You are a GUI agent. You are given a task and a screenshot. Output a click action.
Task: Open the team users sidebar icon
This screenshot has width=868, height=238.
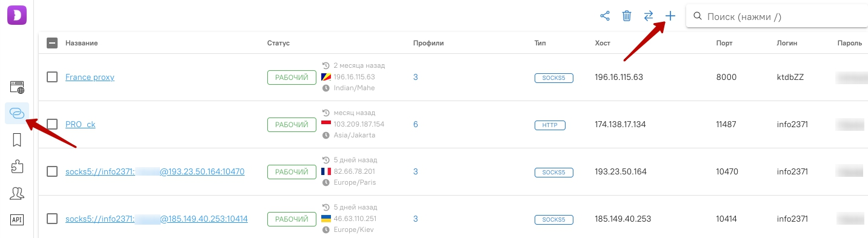(17, 193)
